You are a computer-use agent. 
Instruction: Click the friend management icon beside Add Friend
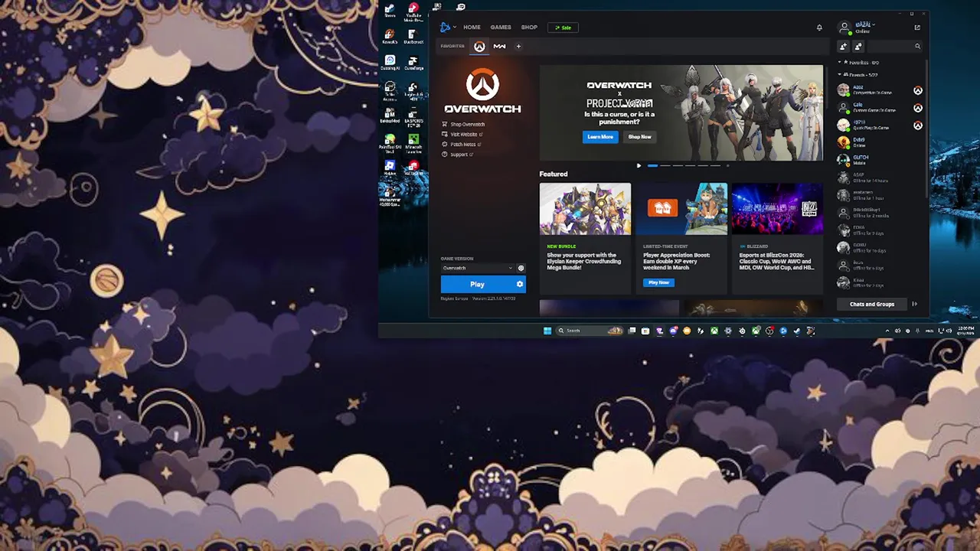click(x=858, y=47)
